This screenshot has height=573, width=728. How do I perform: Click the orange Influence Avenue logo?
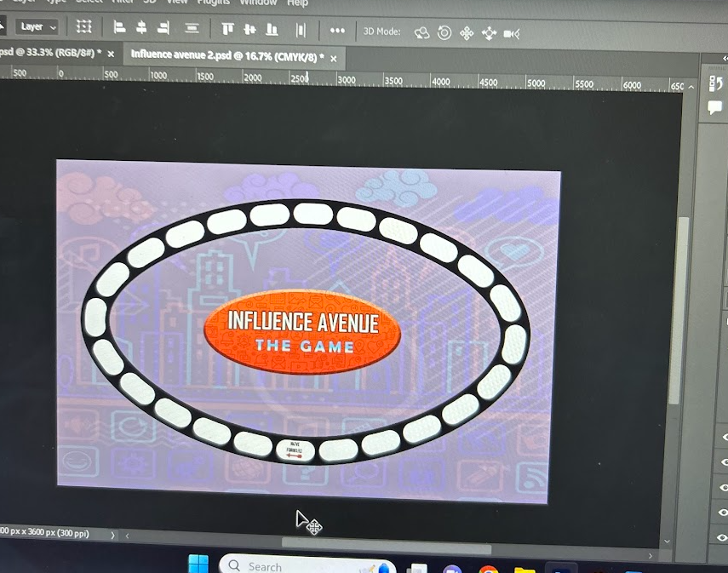click(x=302, y=331)
